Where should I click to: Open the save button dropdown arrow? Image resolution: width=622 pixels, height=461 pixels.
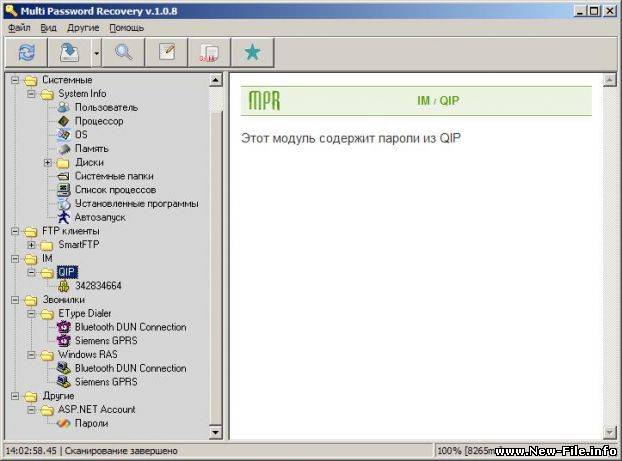pyautogui.click(x=96, y=52)
